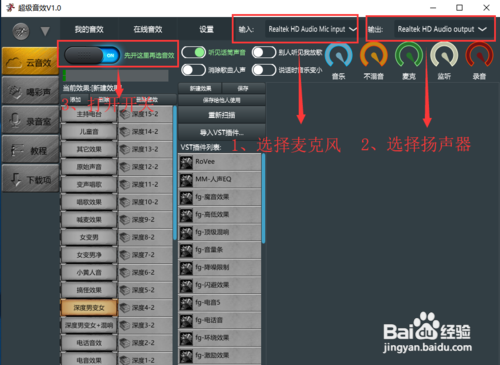Toggle the 别人听见我放歌 switch
The width and height of the screenshot is (500, 365).
tap(264, 52)
